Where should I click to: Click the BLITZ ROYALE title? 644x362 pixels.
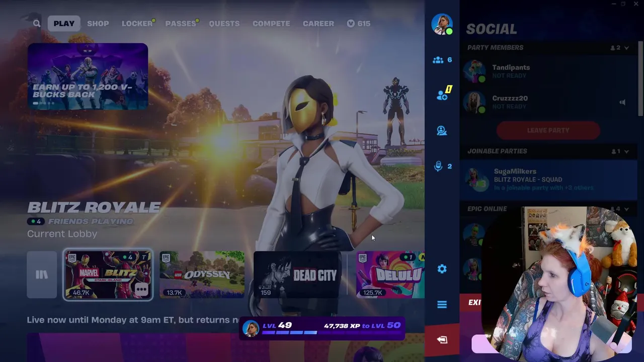click(94, 207)
